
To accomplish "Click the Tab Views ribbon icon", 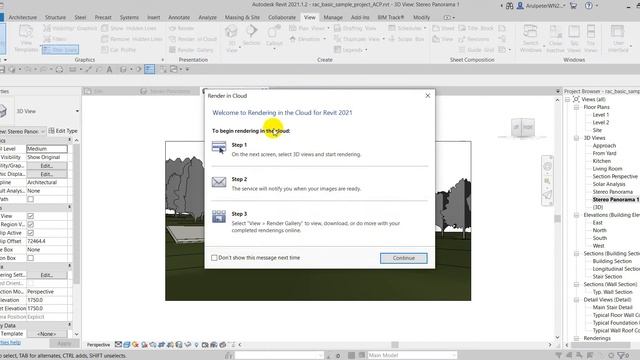I will (x=574, y=38).
